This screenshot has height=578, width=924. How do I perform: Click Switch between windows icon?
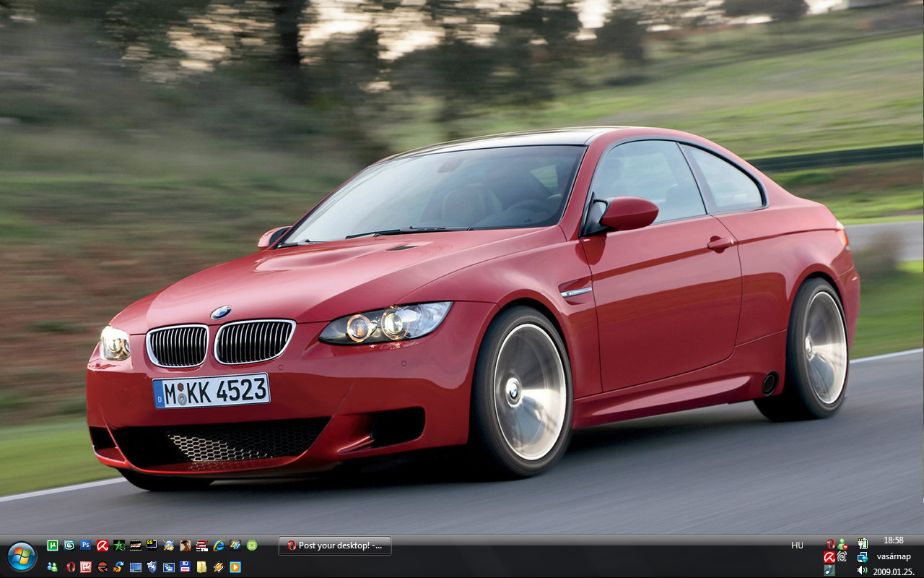tap(169, 566)
